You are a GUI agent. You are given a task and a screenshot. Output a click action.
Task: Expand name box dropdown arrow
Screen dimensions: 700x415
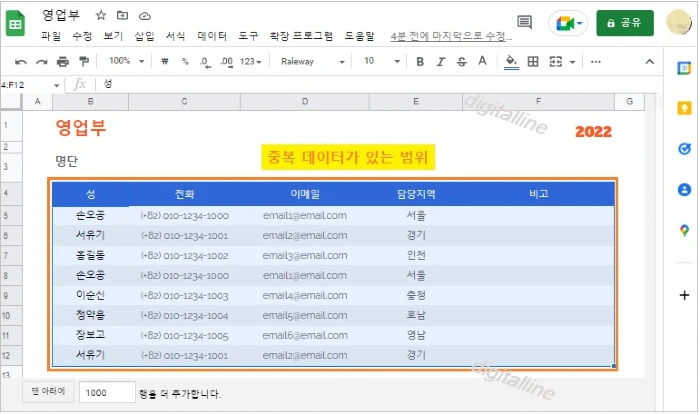(x=57, y=85)
